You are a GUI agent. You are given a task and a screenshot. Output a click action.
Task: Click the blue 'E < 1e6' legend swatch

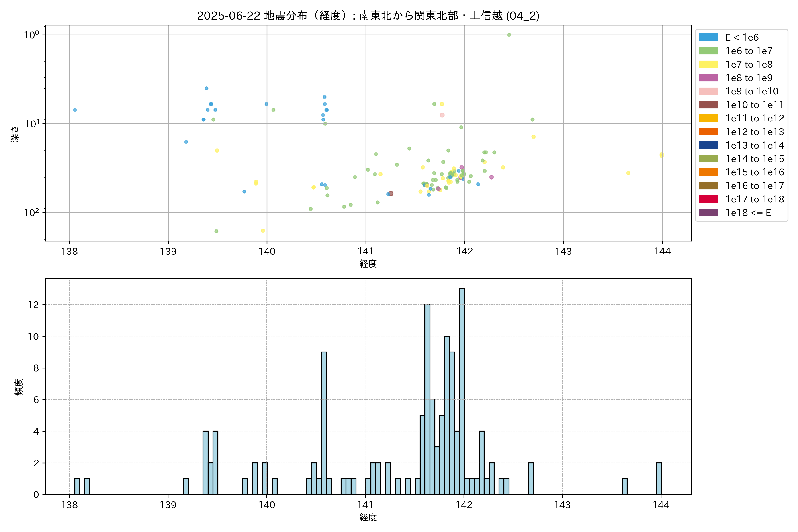tap(708, 37)
